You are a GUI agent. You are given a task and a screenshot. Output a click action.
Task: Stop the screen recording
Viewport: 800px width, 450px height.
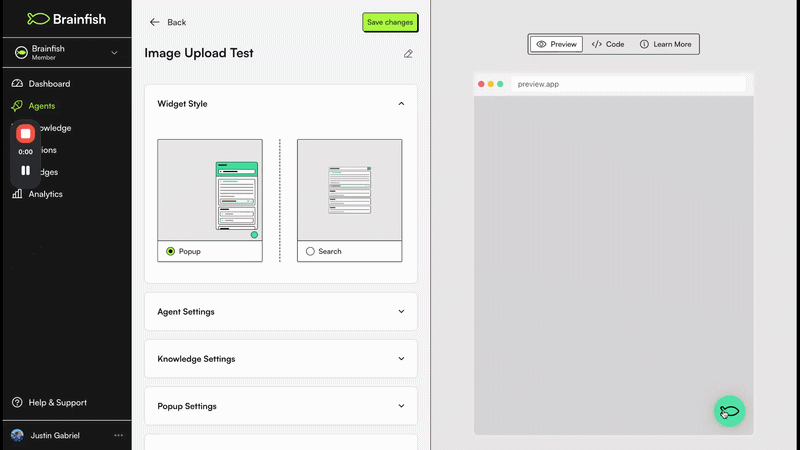pyautogui.click(x=26, y=134)
